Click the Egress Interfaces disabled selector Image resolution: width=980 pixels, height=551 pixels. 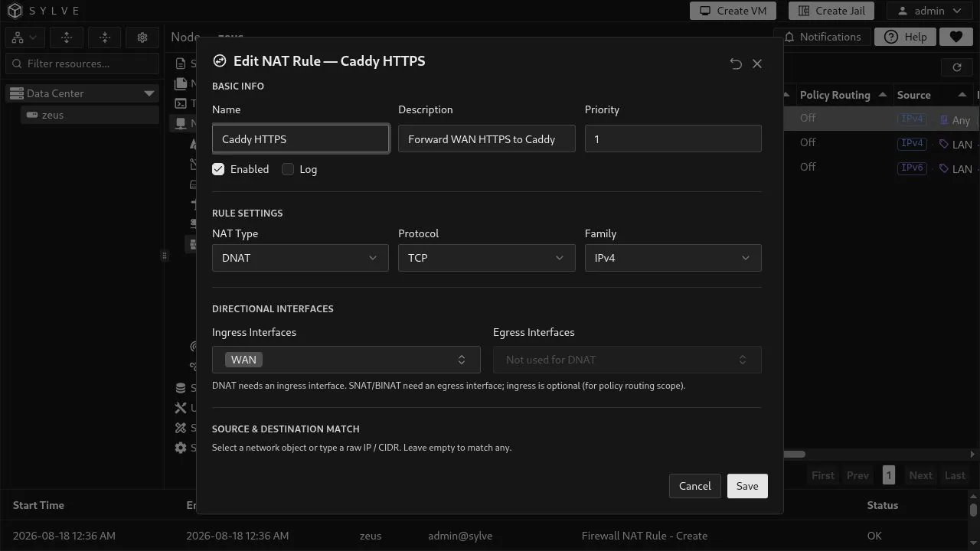627,360
